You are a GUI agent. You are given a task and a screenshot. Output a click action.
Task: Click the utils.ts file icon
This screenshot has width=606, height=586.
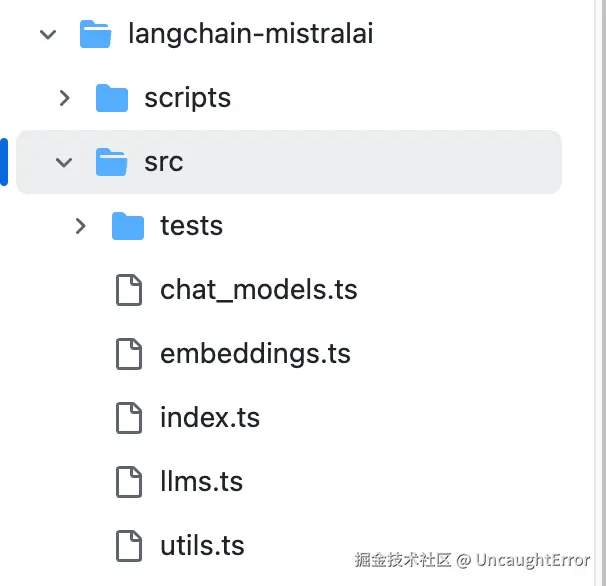(128, 546)
